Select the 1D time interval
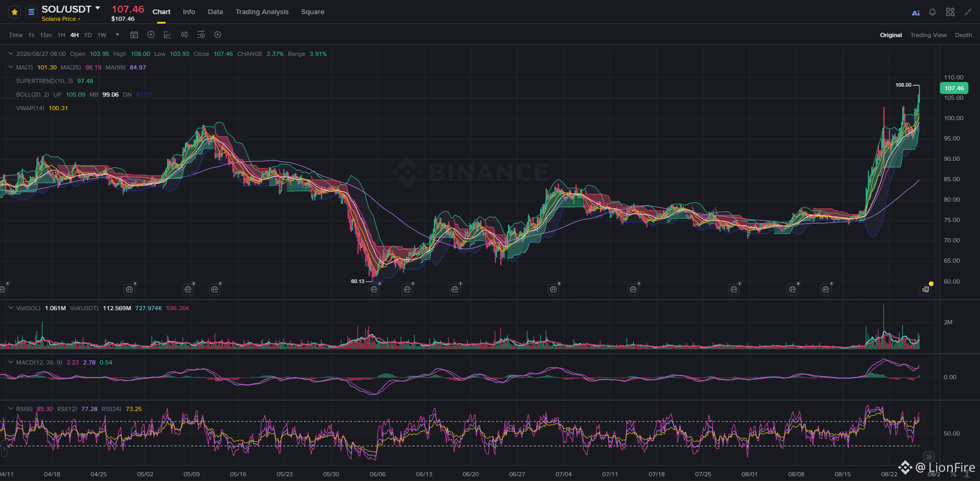Viewport: 980px width, 481px height. [88, 35]
